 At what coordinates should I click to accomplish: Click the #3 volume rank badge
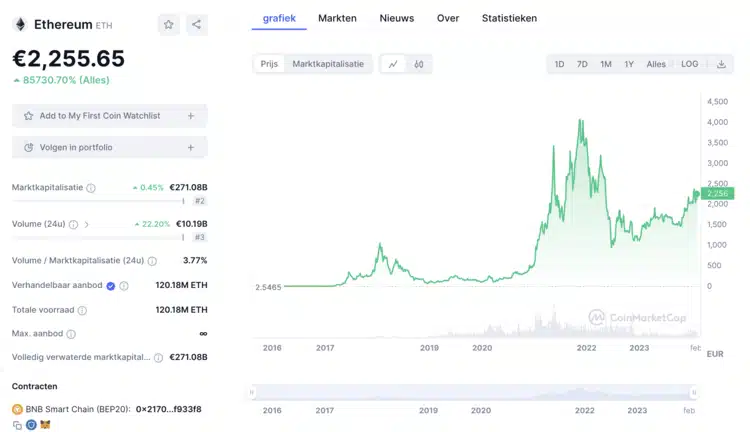pyautogui.click(x=199, y=237)
